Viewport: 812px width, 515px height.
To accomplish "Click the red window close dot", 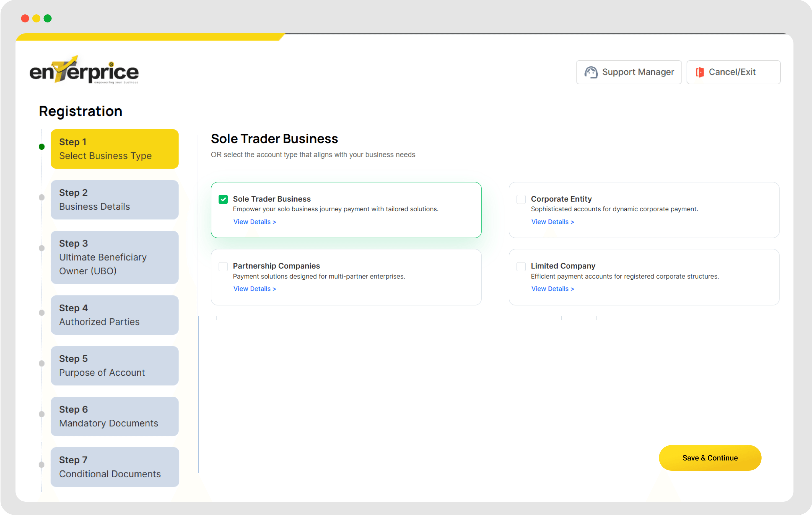I will (25, 19).
